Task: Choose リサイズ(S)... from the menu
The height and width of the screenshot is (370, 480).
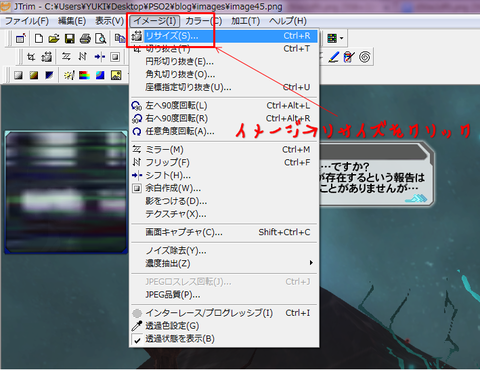Action: pyautogui.click(x=224, y=36)
